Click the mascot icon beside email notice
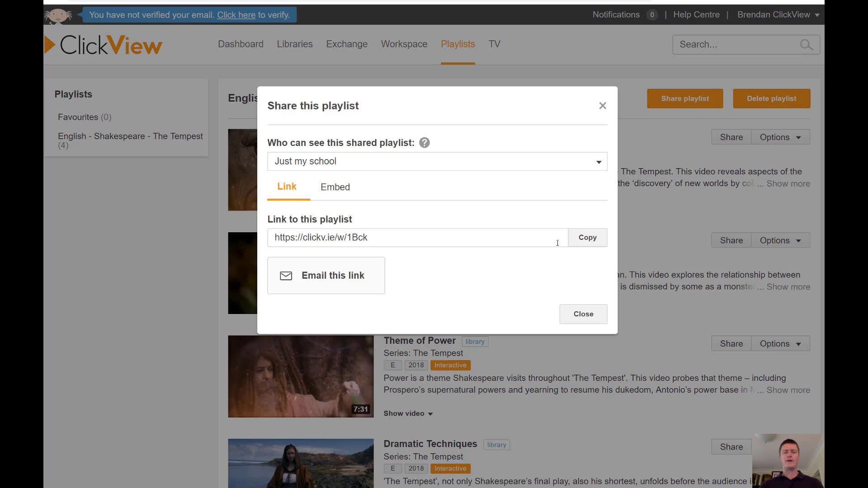This screenshot has width=868, height=488. click(58, 16)
